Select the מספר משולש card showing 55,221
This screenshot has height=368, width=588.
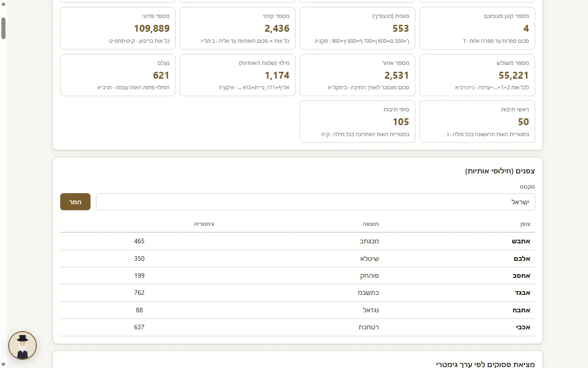[477, 75]
